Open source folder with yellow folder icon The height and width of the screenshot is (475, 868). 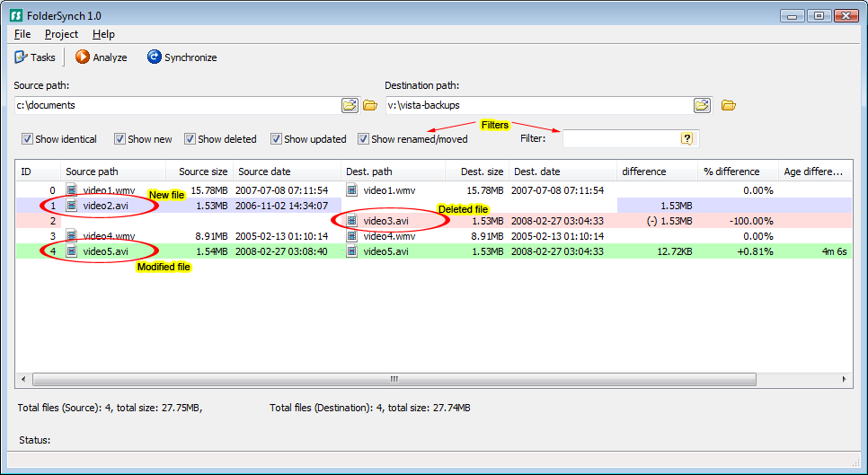(x=370, y=105)
